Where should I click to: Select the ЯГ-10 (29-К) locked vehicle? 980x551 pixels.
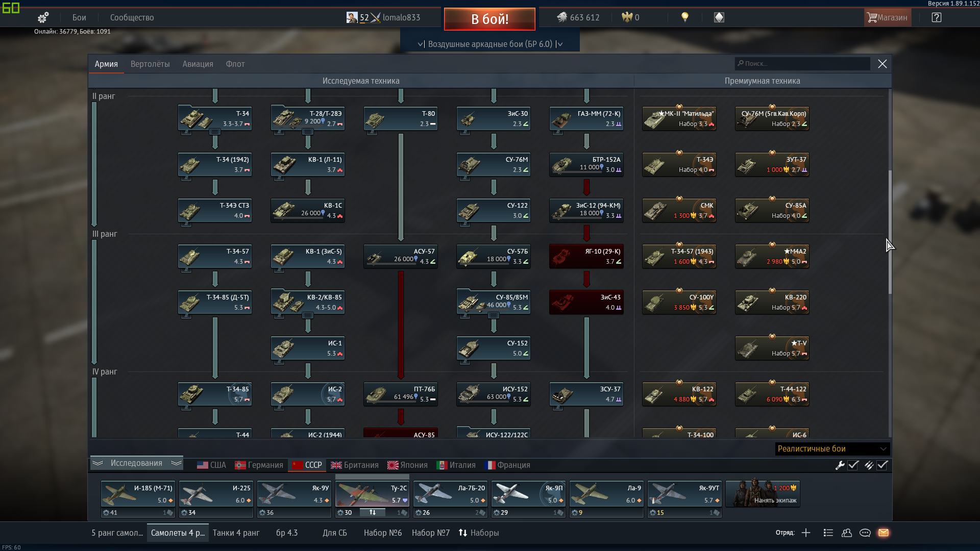point(586,256)
